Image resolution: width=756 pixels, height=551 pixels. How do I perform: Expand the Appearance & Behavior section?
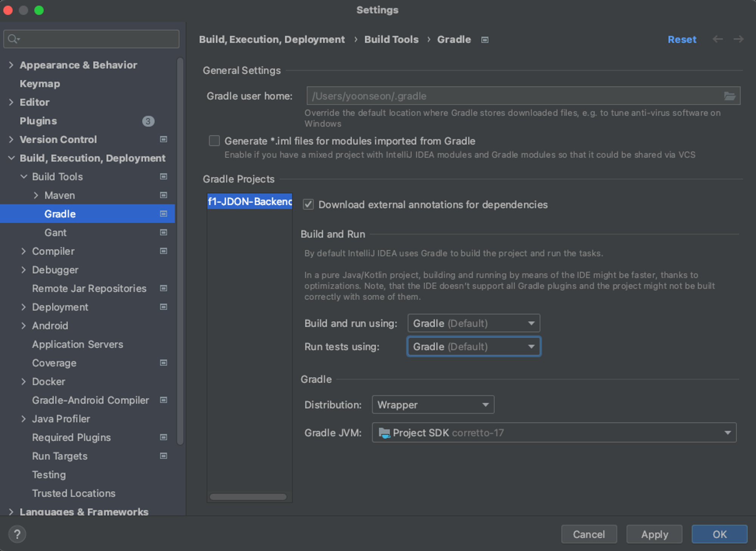click(11, 65)
